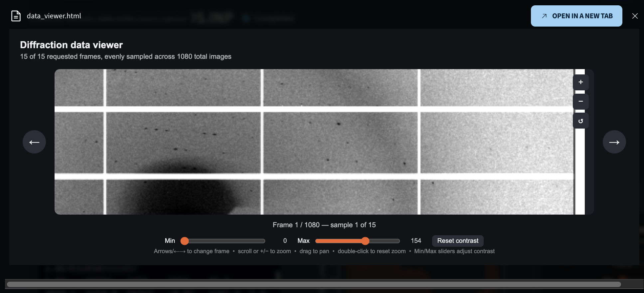Go to previous frame with left arrow
The width and height of the screenshot is (644, 293).
34,142
